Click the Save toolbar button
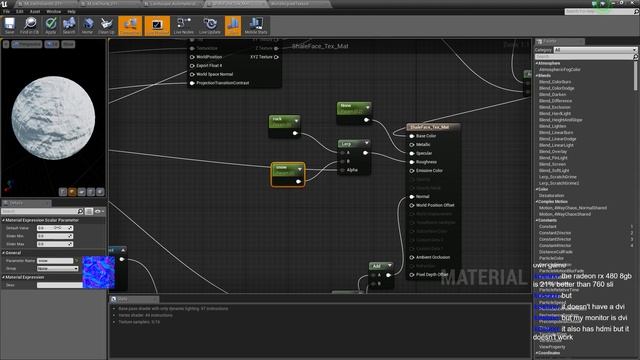This screenshot has width=640, height=360. 9,26
